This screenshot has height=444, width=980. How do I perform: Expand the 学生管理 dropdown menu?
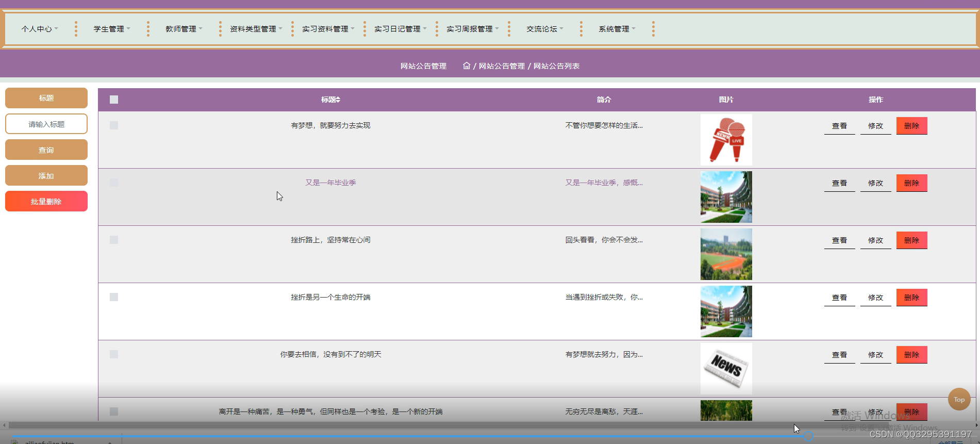pos(112,29)
